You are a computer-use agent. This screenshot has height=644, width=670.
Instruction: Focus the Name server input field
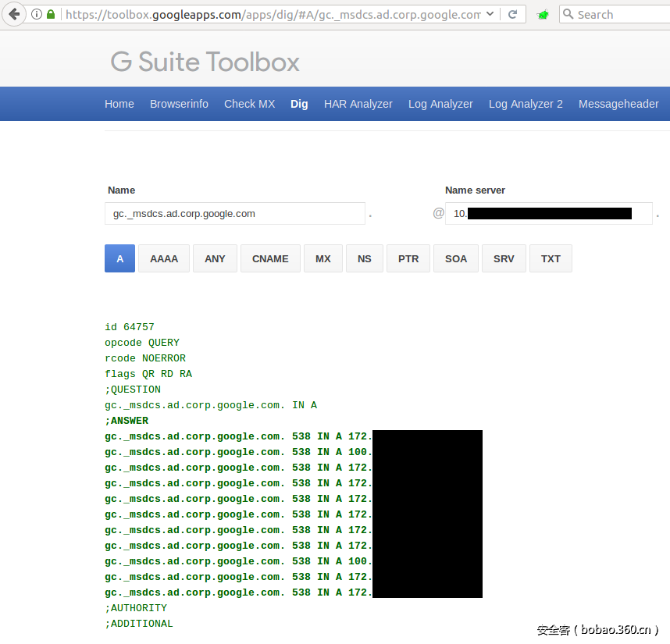click(548, 213)
